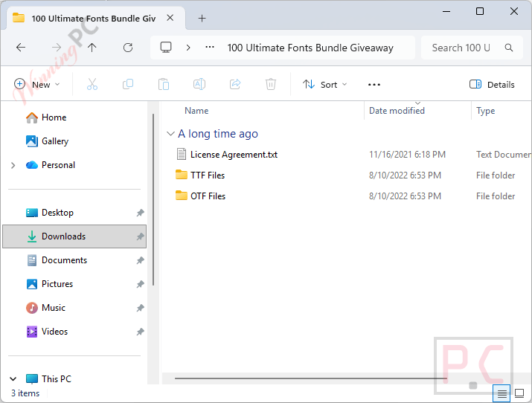532x403 pixels.
Task: Unpin Desktop using its pin icon
Action: [x=140, y=213]
